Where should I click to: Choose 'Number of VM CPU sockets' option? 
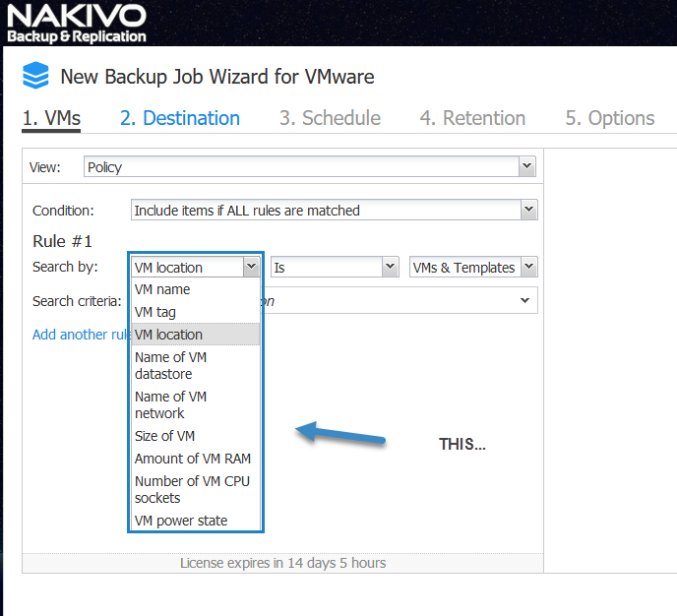[196, 489]
